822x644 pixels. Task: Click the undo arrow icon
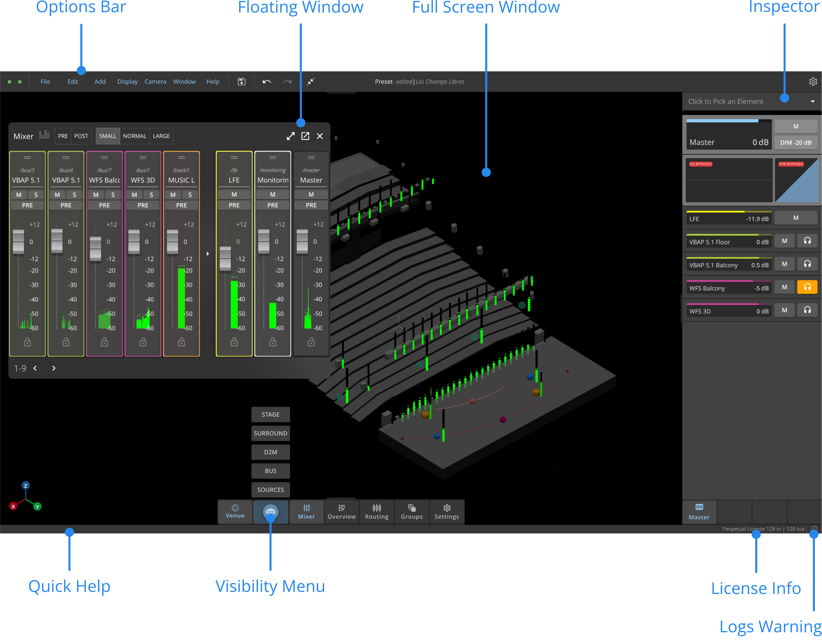(x=267, y=82)
